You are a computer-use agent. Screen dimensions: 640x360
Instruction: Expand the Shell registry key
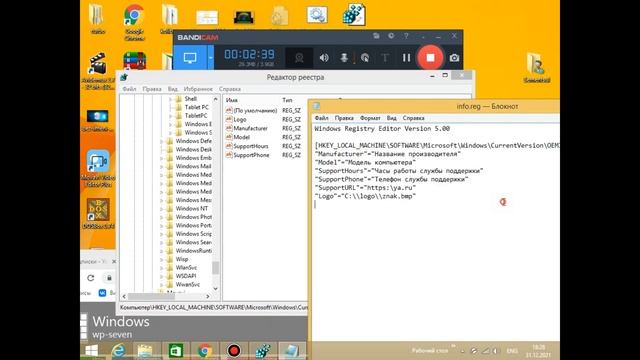[x=171, y=99]
